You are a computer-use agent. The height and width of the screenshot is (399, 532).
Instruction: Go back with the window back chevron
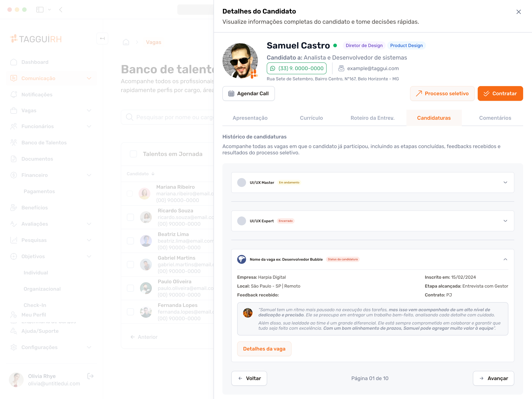click(61, 10)
